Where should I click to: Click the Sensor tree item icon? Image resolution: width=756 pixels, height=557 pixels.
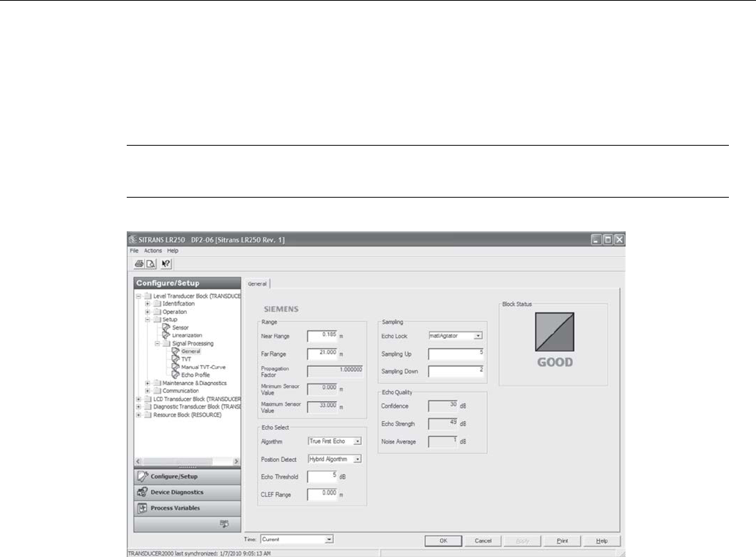166,327
